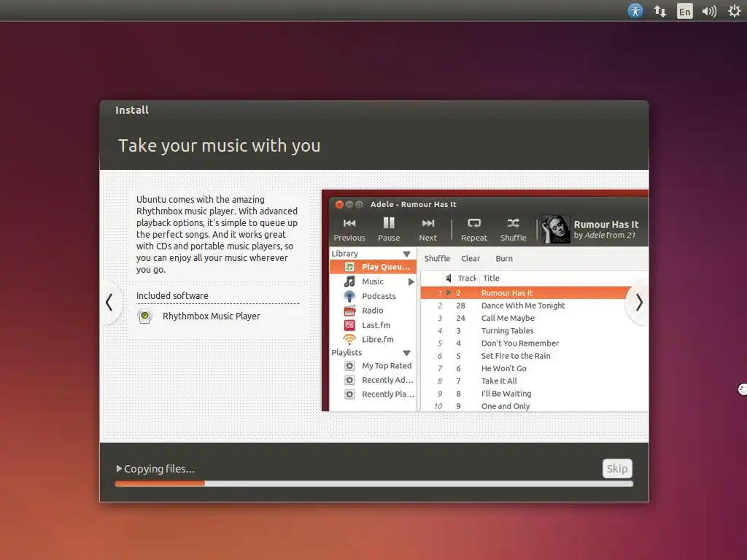
Task: Open the sound volume indicator
Action: (x=709, y=11)
